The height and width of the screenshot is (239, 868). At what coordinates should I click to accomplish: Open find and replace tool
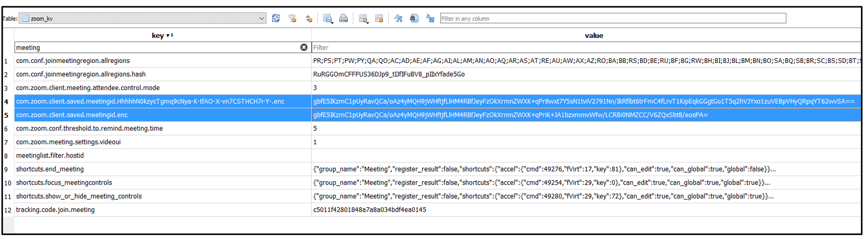click(430, 18)
